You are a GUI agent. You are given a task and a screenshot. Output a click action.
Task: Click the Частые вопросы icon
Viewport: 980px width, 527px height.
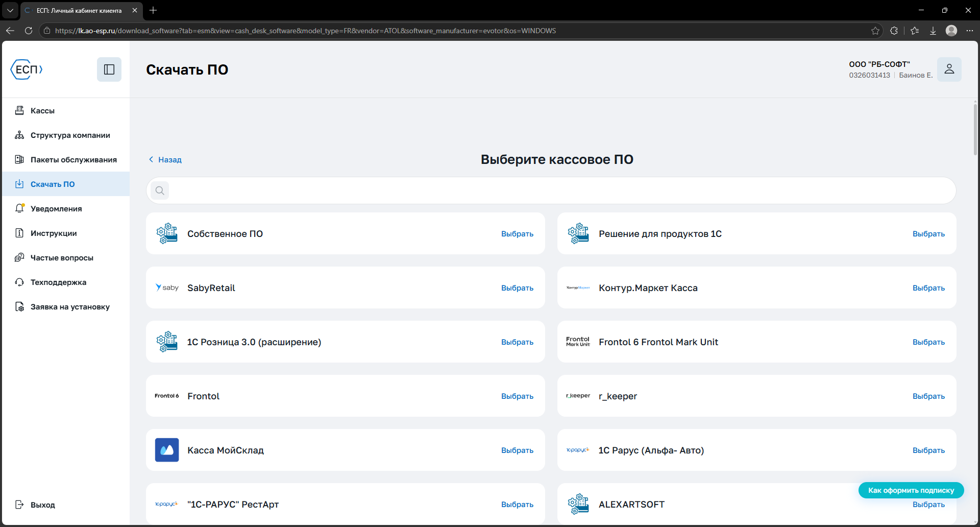19,257
